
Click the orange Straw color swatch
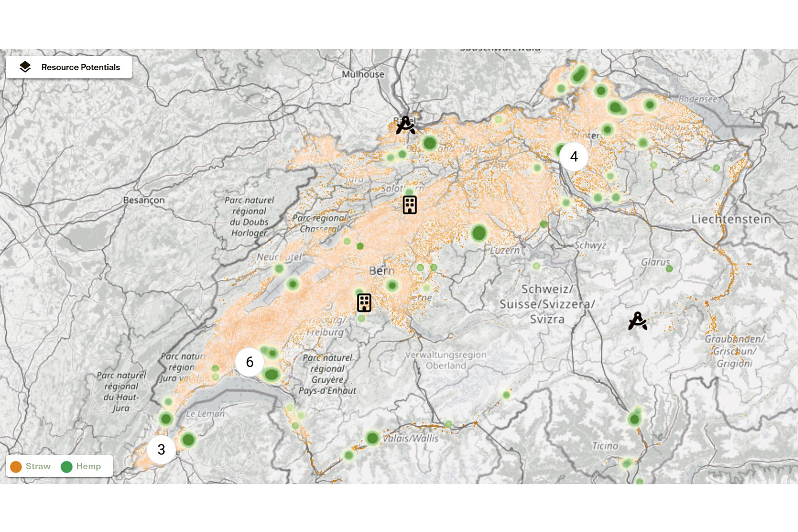pos(16,467)
